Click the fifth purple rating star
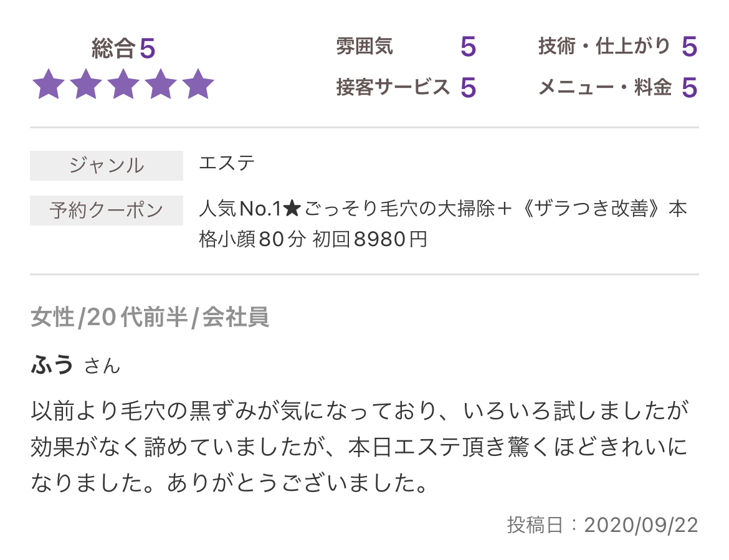The height and width of the screenshot is (560, 729). 198,85
